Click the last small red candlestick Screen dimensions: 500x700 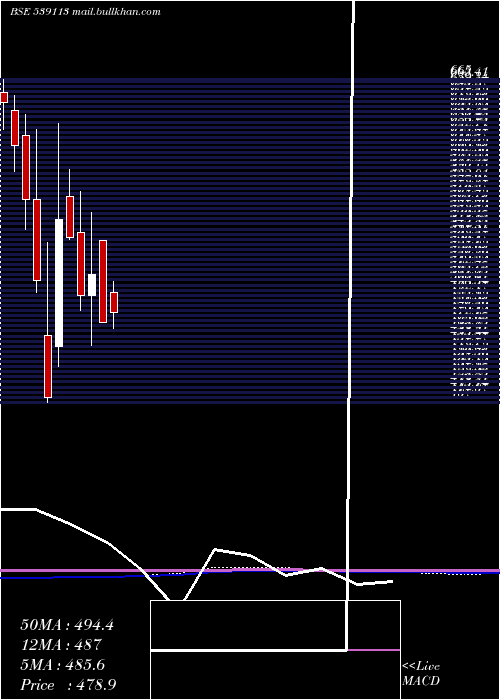tap(114, 303)
